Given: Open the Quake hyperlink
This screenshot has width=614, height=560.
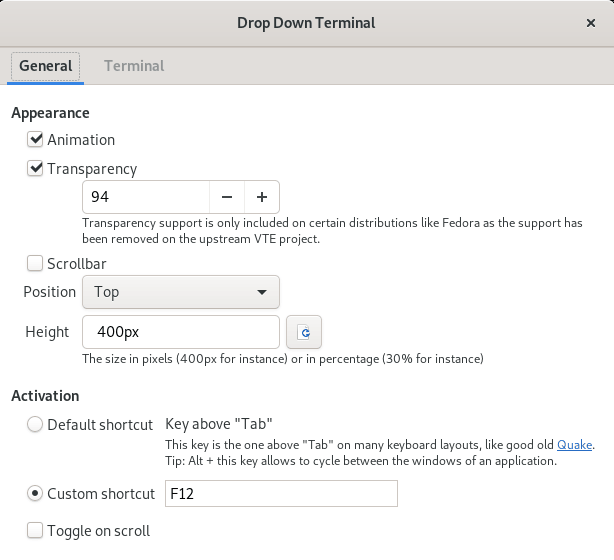Looking at the screenshot, I should [574, 444].
